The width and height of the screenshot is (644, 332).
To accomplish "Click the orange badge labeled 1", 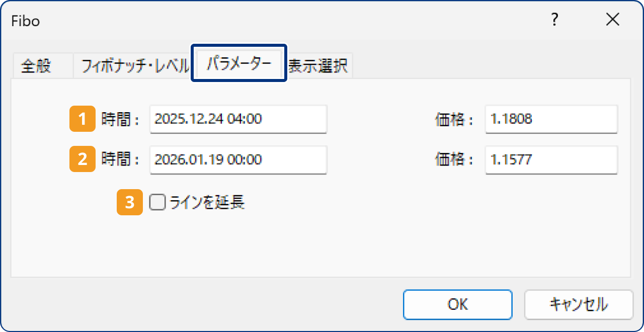I will (82, 119).
